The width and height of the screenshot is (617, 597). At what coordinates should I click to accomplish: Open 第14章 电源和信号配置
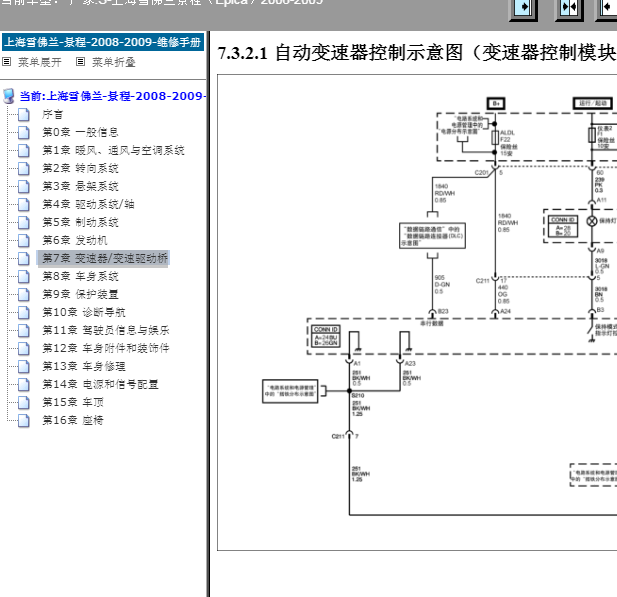100,384
